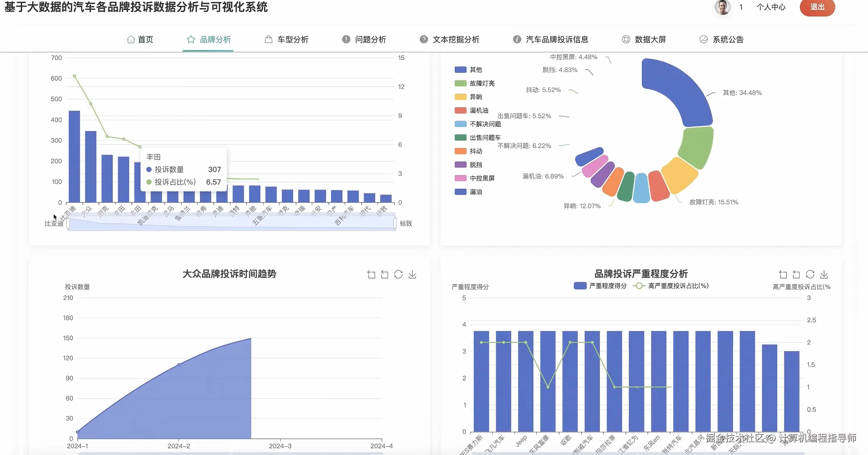Click the pie label '出售问题车: 5.52%'
This screenshot has width=868, height=455.
524,116
